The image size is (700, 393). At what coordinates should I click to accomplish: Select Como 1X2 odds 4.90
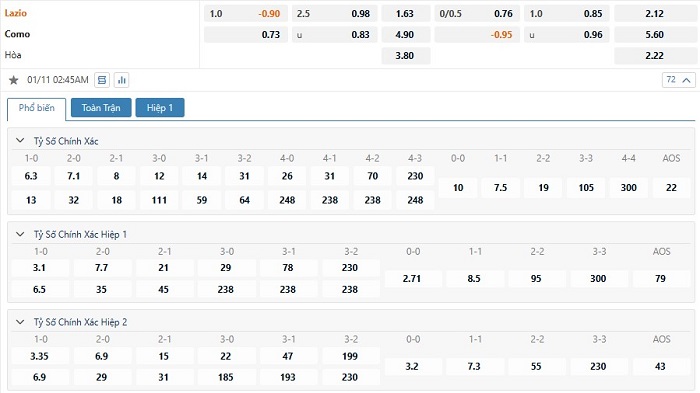pyautogui.click(x=405, y=34)
